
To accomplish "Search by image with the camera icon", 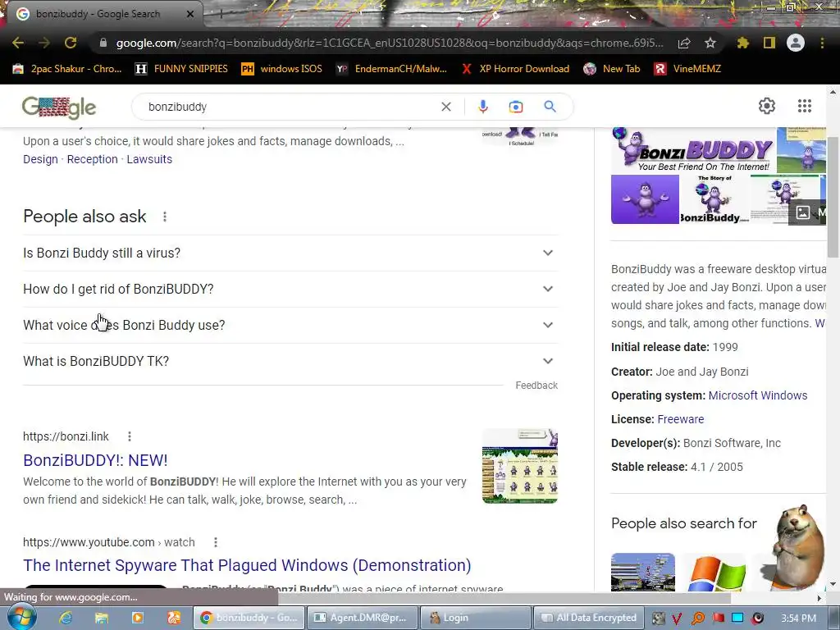I will pyautogui.click(x=515, y=107).
